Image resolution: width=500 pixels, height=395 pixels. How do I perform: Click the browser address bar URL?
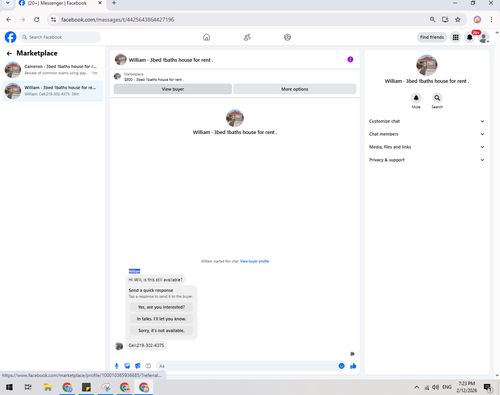(117, 20)
